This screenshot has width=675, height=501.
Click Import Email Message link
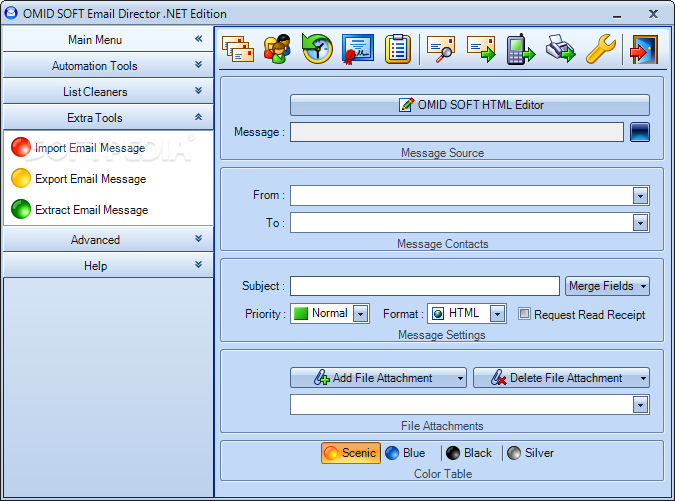coord(90,148)
